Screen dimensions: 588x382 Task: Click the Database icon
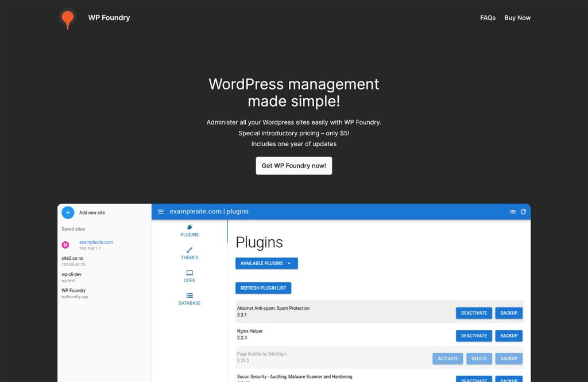pyautogui.click(x=189, y=295)
